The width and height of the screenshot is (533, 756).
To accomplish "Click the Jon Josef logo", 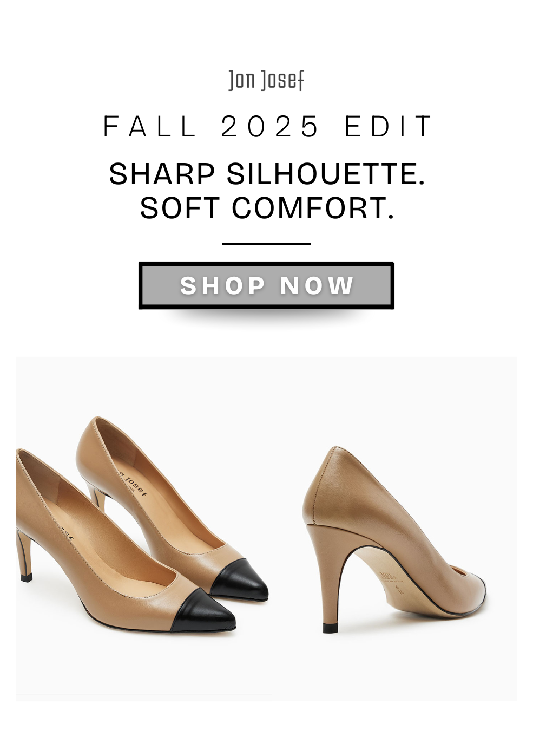I will pos(266,81).
